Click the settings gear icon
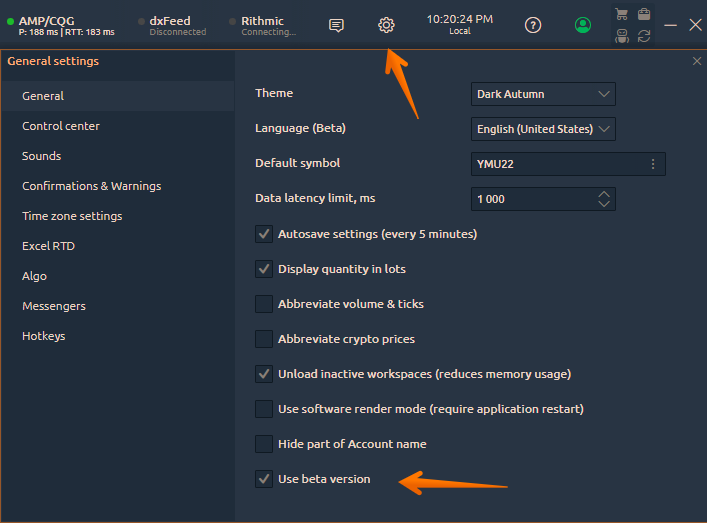 (386, 25)
